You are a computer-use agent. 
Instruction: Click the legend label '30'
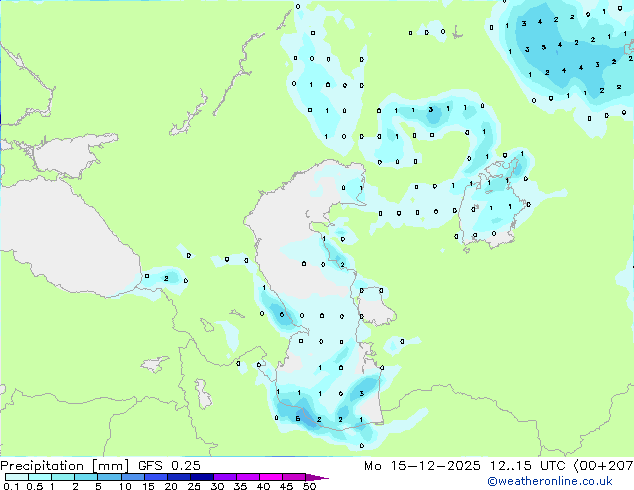tap(217, 486)
